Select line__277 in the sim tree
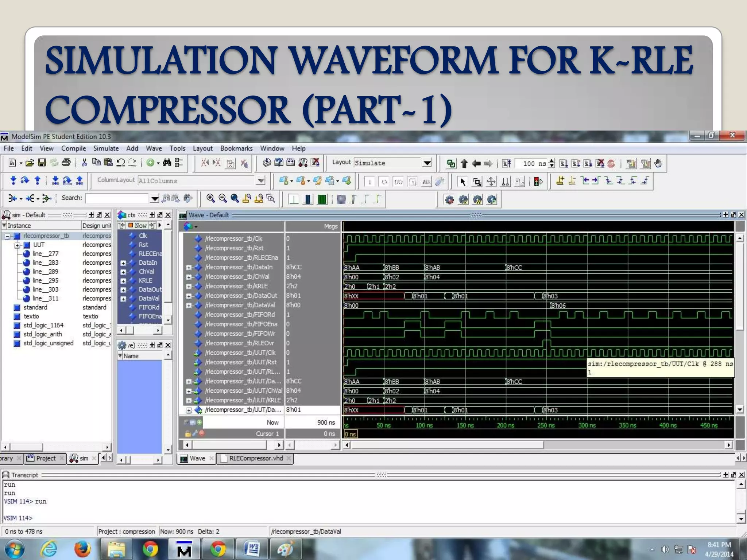The width and height of the screenshot is (747, 560). (46, 254)
